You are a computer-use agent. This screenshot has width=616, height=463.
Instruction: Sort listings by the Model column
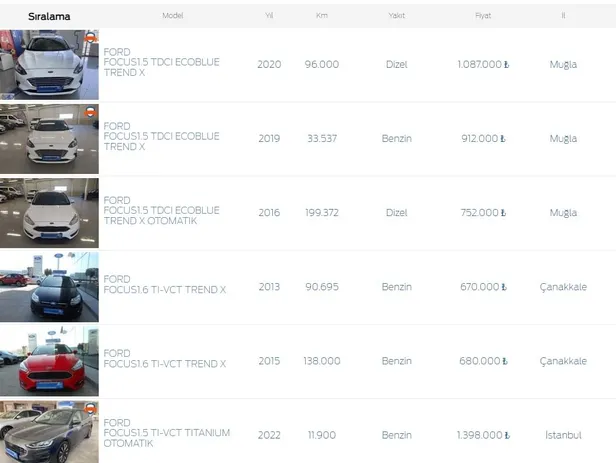pos(173,16)
